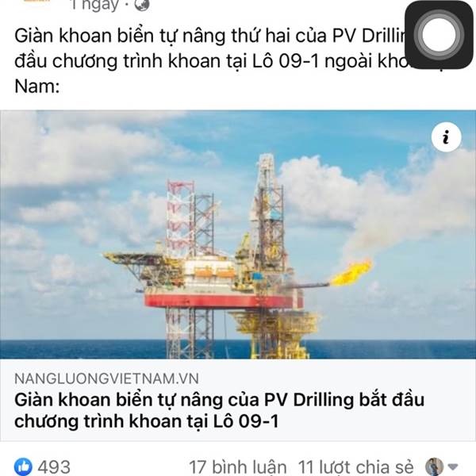Open the '17 bình luận' comments
The width and height of the screenshot is (476, 476).
tap(238, 467)
